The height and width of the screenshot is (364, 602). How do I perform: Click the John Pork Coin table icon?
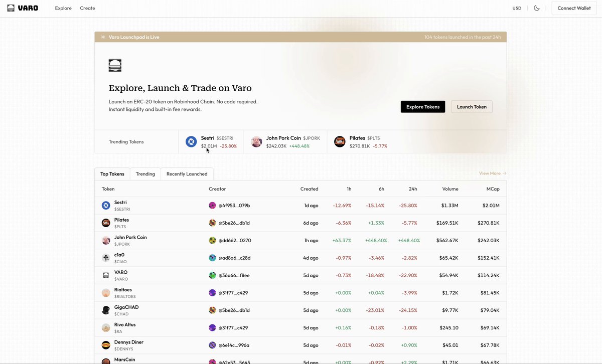pyautogui.click(x=106, y=241)
